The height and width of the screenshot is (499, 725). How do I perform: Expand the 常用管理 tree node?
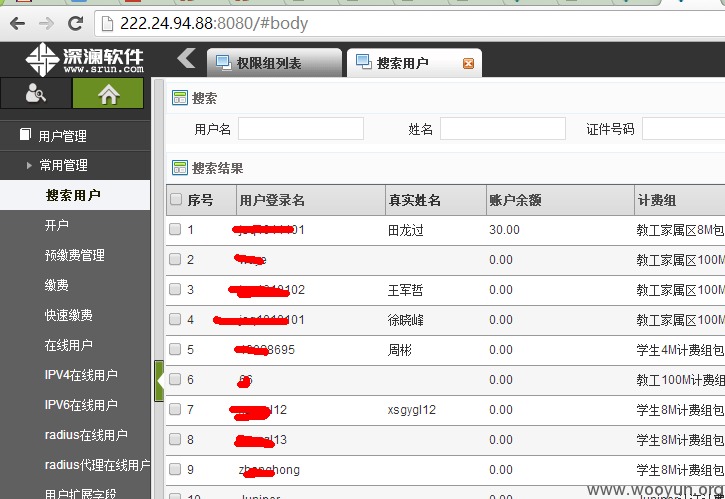click(31, 165)
